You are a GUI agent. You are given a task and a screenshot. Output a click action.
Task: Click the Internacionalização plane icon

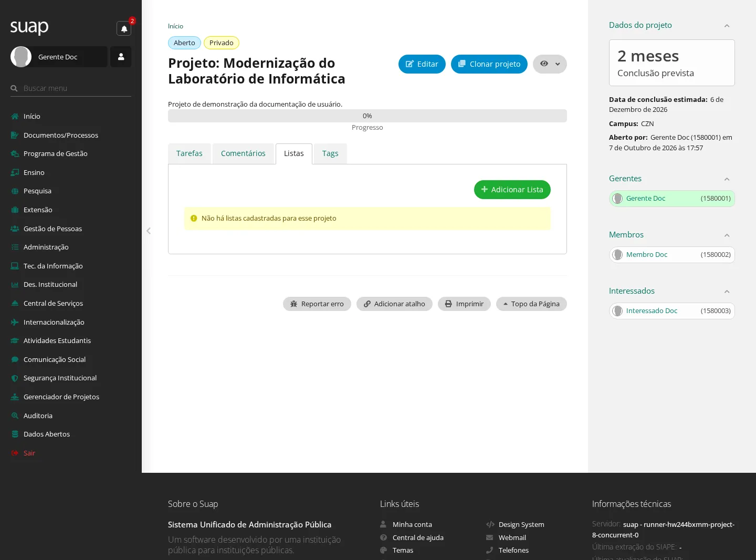click(15, 322)
